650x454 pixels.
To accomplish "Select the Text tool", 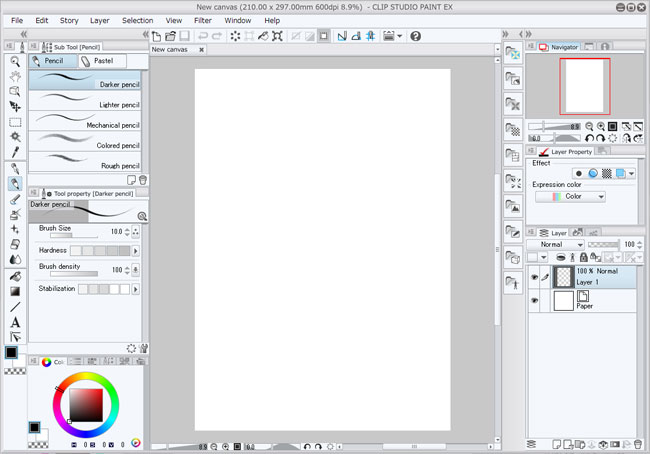I will coord(15,322).
